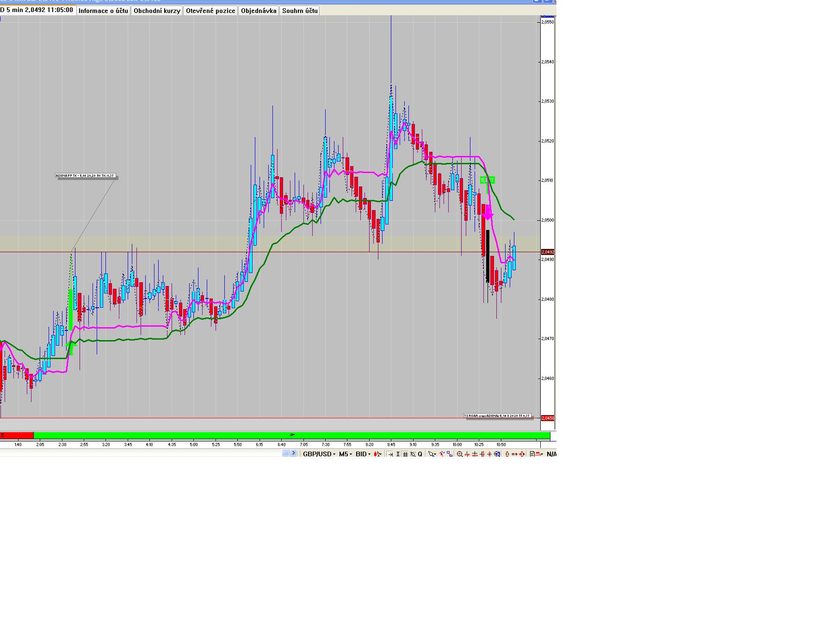Click the 2,0530 price axis label

548,101
